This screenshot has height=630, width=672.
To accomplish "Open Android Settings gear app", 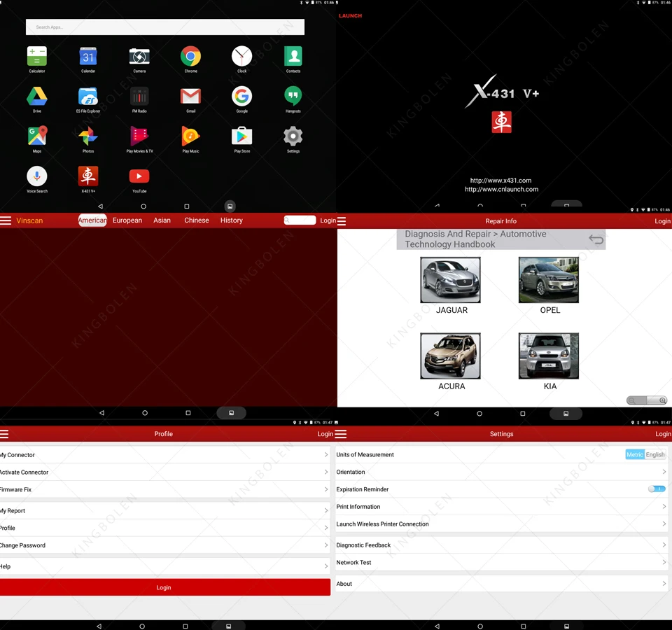I will [293, 136].
